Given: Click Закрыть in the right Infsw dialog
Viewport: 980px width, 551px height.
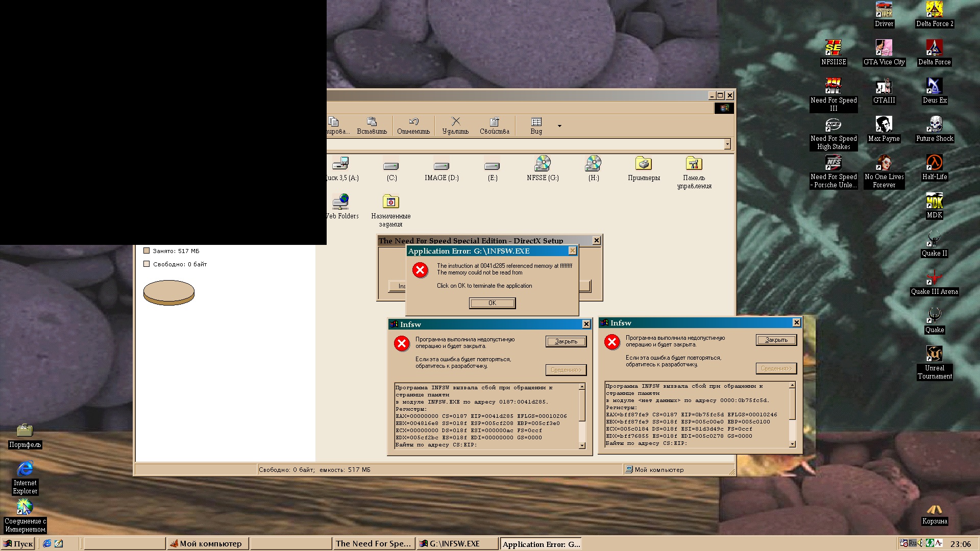Looking at the screenshot, I should coord(776,340).
